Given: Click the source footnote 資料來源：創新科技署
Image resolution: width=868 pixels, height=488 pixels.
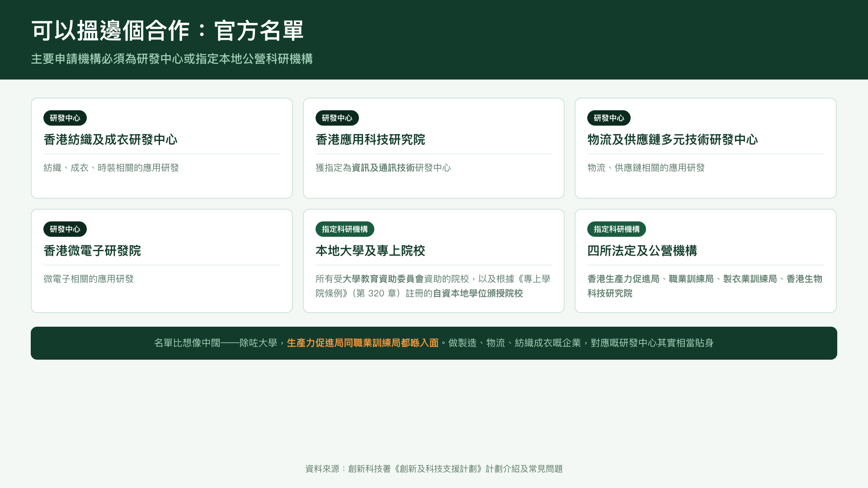Looking at the screenshot, I should point(348,469).
